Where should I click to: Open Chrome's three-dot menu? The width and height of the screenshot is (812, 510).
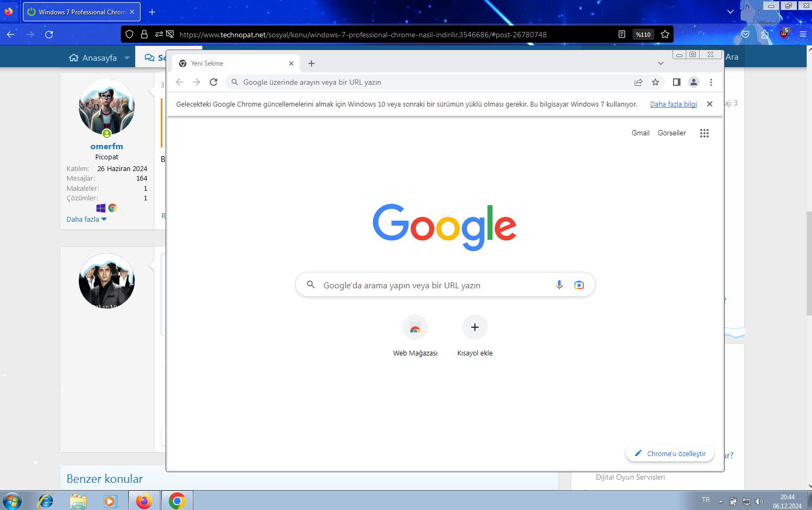coord(711,82)
